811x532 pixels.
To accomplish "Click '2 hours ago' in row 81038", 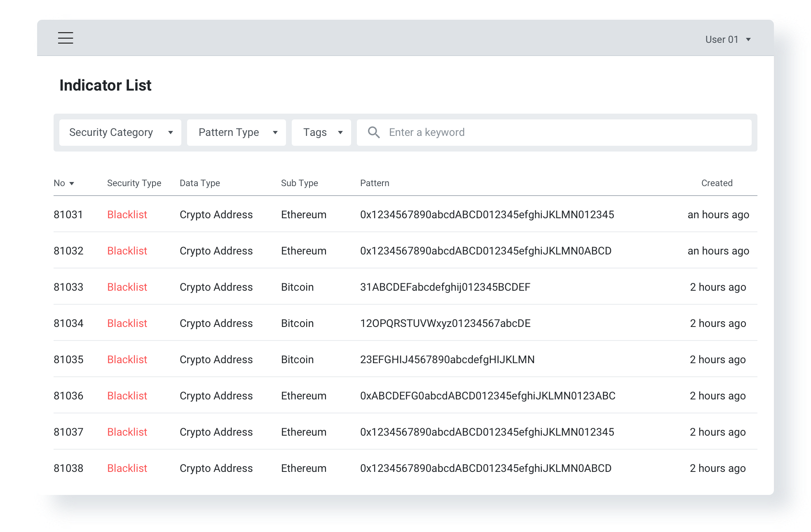I will click(x=718, y=469).
